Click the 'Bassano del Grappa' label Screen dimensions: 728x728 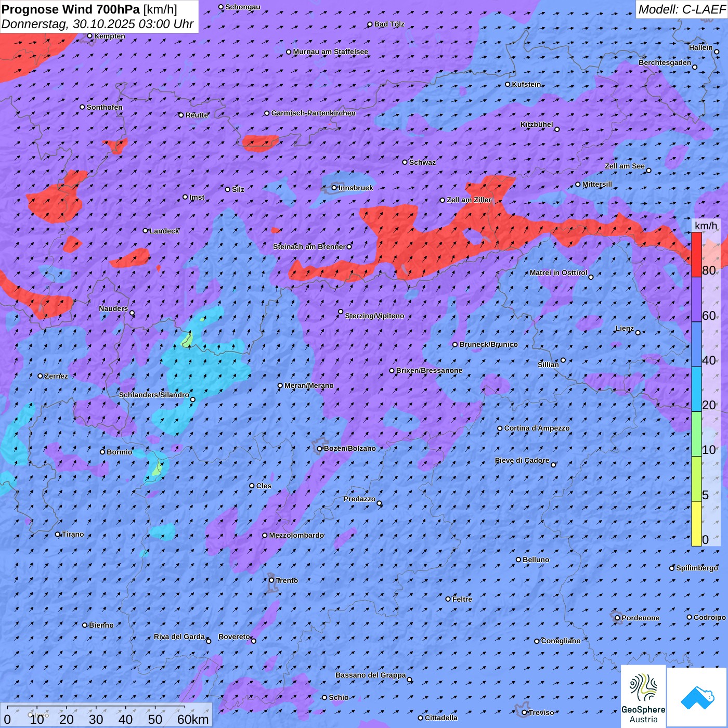(371, 675)
